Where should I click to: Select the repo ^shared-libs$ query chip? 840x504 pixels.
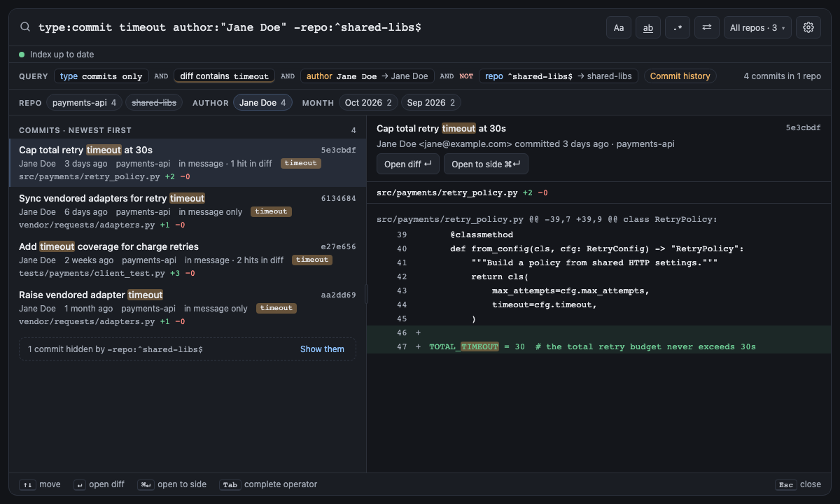[559, 76]
